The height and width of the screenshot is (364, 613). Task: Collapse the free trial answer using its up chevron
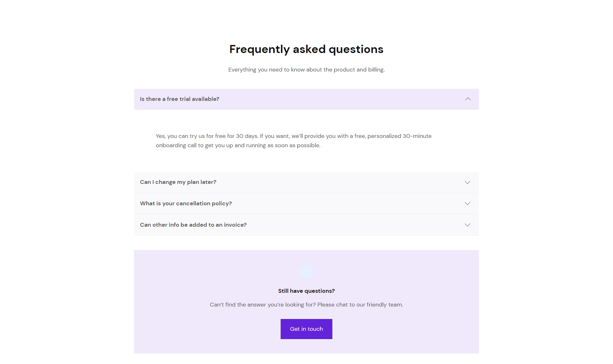point(468,99)
